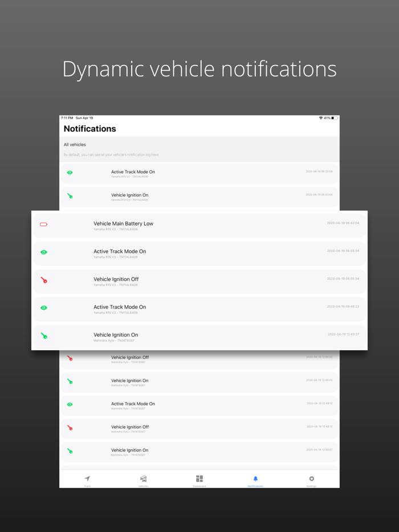Click the Notifications page heading
The image size is (399, 532).
point(90,129)
